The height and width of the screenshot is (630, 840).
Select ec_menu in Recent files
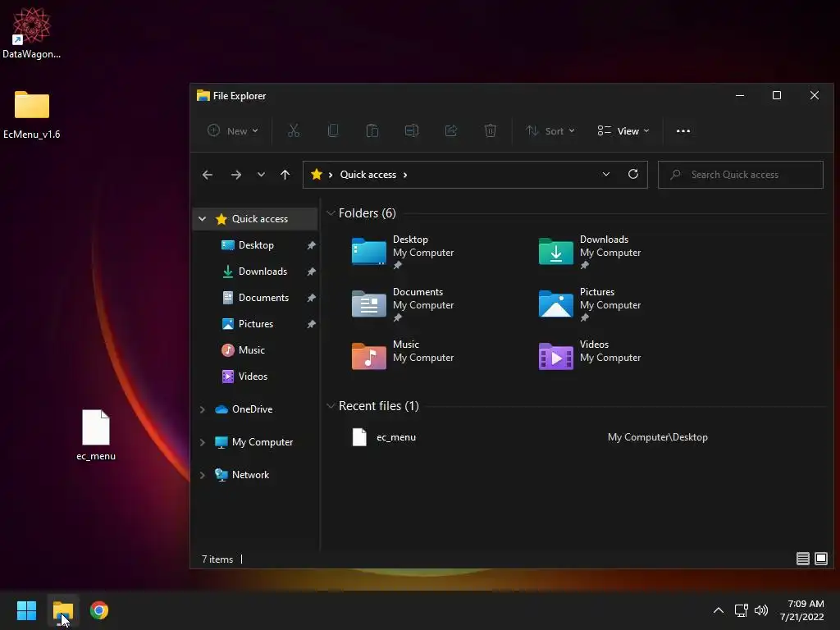coord(396,438)
